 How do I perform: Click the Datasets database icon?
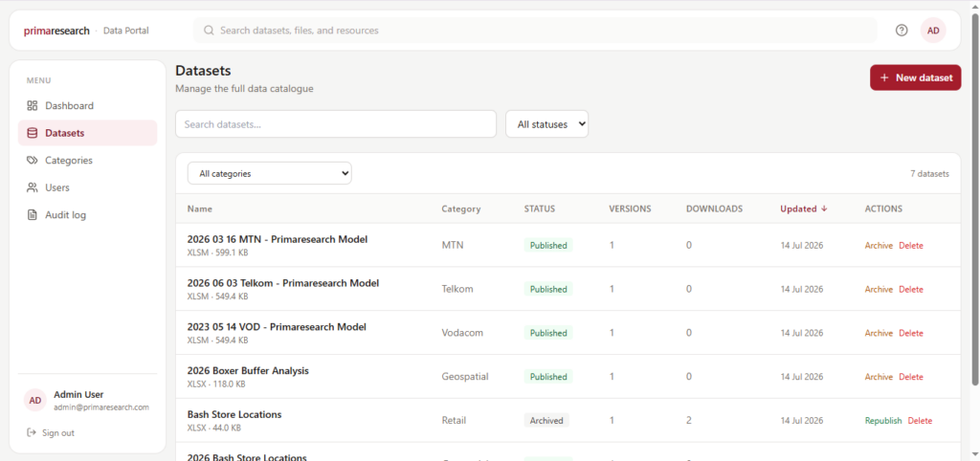[33, 133]
